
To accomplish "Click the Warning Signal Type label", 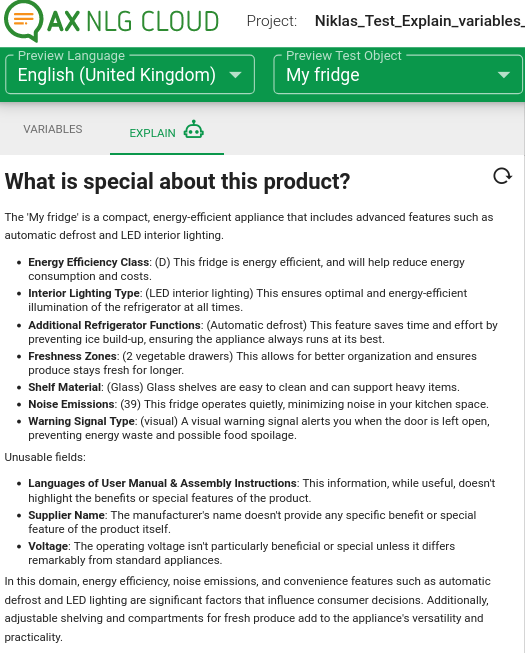I will pyautogui.click(x=81, y=421).
